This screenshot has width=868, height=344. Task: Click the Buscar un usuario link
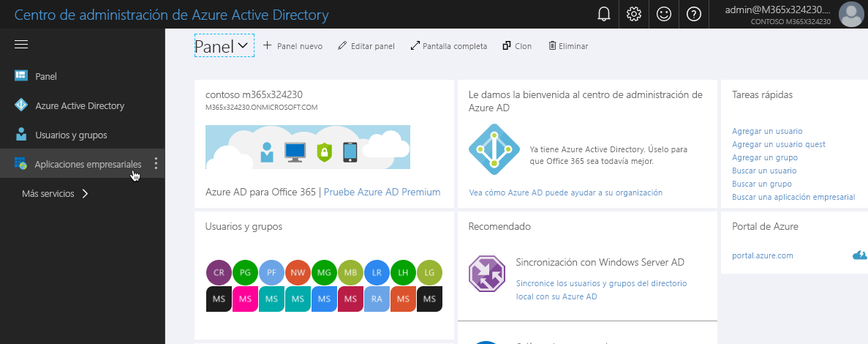tap(764, 171)
